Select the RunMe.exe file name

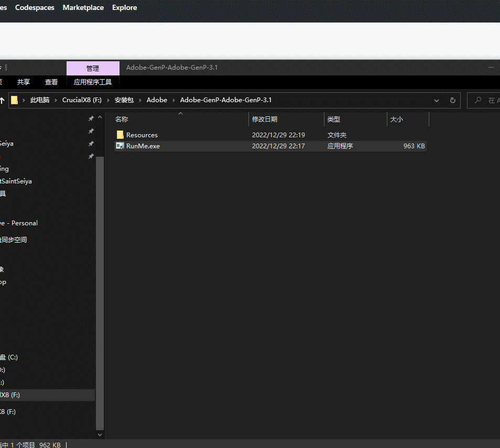pyautogui.click(x=143, y=146)
